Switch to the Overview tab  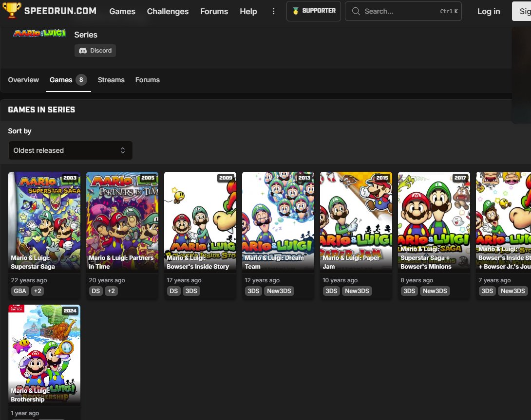pos(23,80)
